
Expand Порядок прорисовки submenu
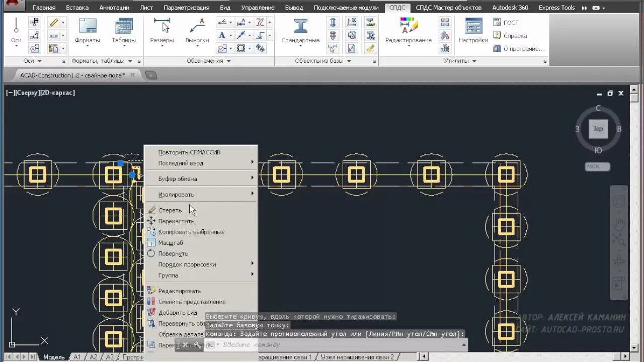click(x=200, y=264)
